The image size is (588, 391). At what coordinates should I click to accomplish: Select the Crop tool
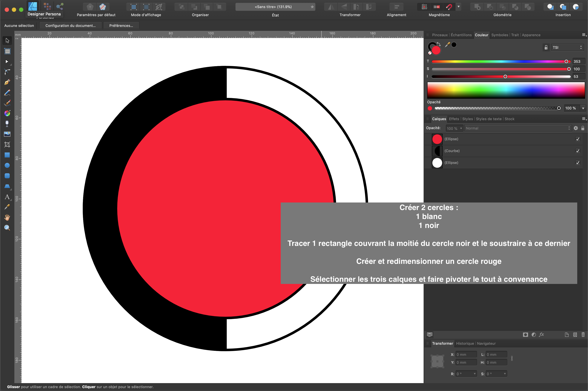coord(7,145)
